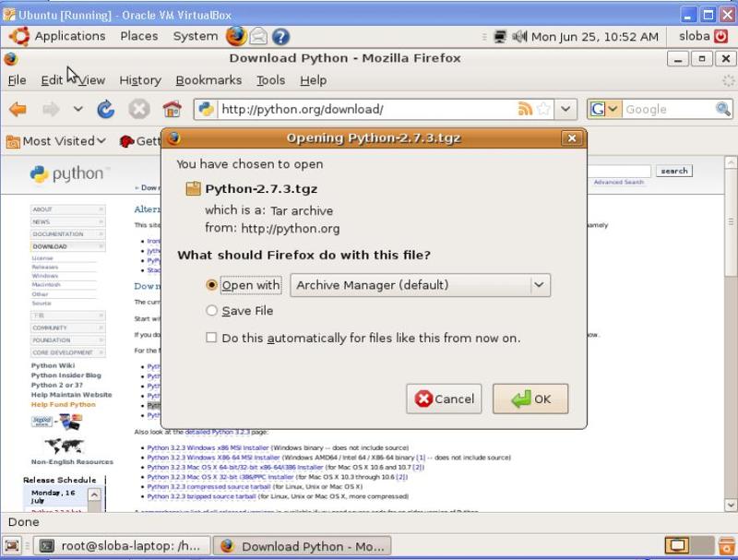Confirm the dialog with OK button
Screen dimensions: 738x560
tap(530, 399)
